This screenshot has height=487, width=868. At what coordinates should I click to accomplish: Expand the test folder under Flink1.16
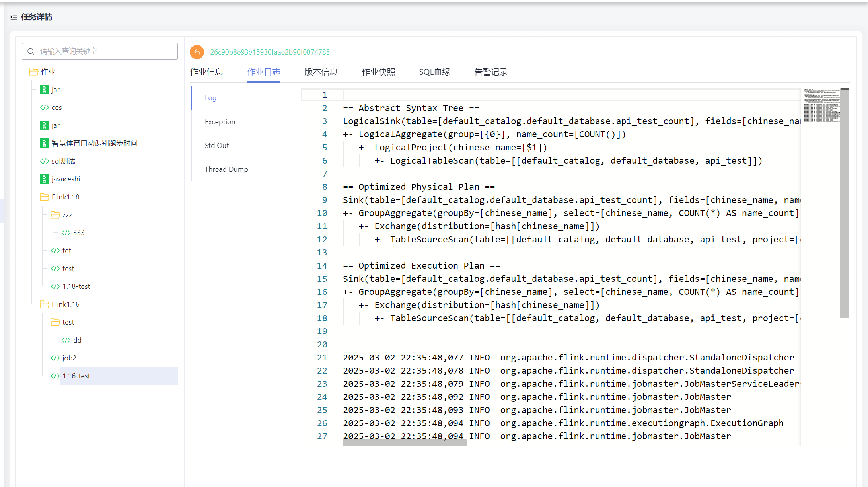(x=68, y=322)
